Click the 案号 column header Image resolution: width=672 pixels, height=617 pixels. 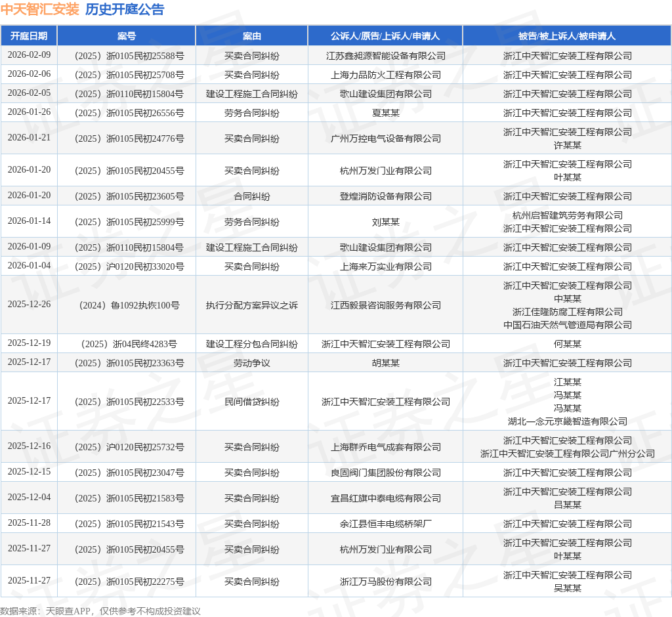point(127,36)
